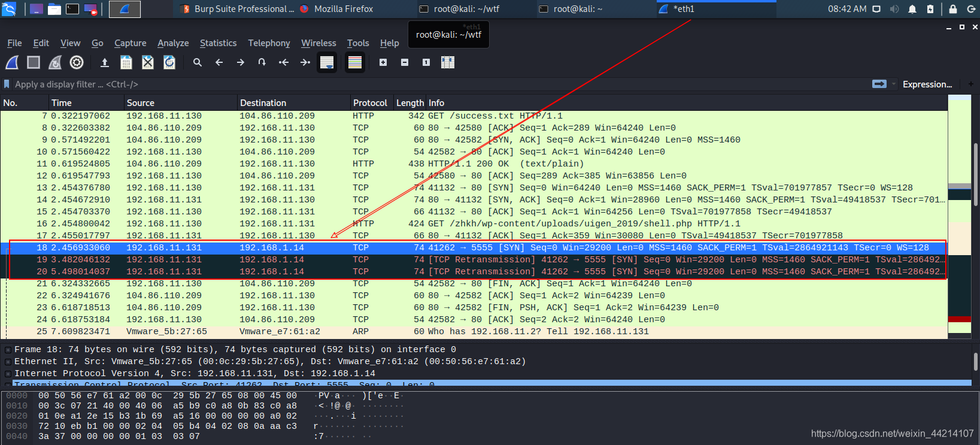Open the Telephony menu
The width and height of the screenshot is (980, 445).
pyautogui.click(x=269, y=43)
